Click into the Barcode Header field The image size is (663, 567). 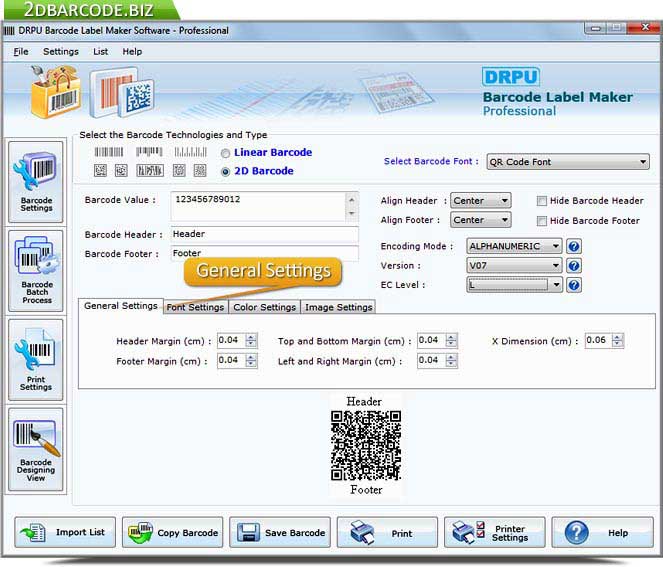pos(265,234)
